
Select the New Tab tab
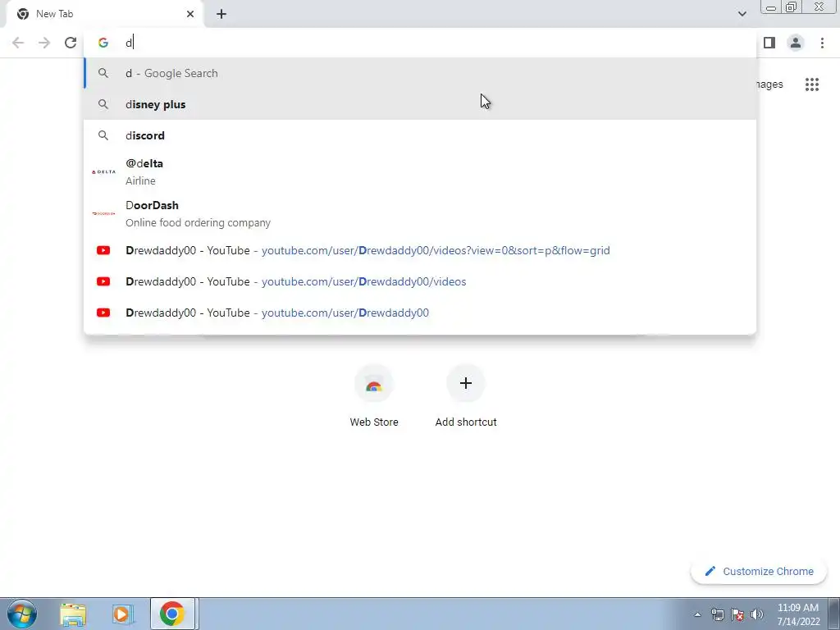104,14
